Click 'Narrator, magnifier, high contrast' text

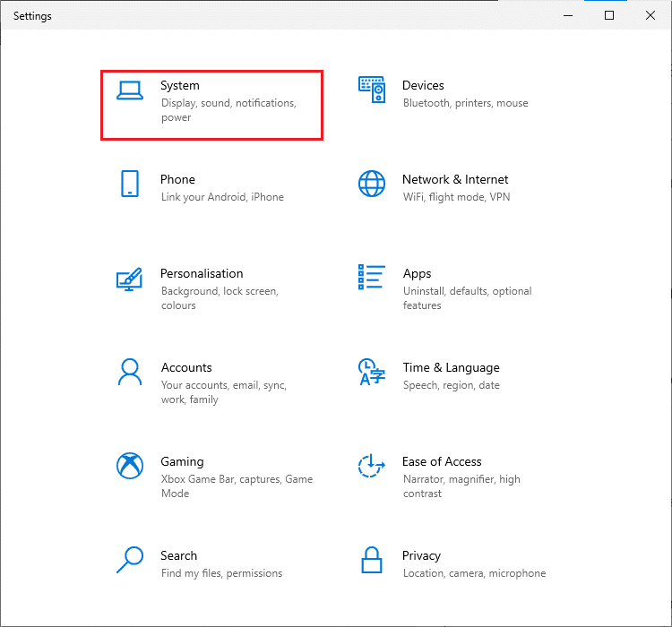click(461, 486)
